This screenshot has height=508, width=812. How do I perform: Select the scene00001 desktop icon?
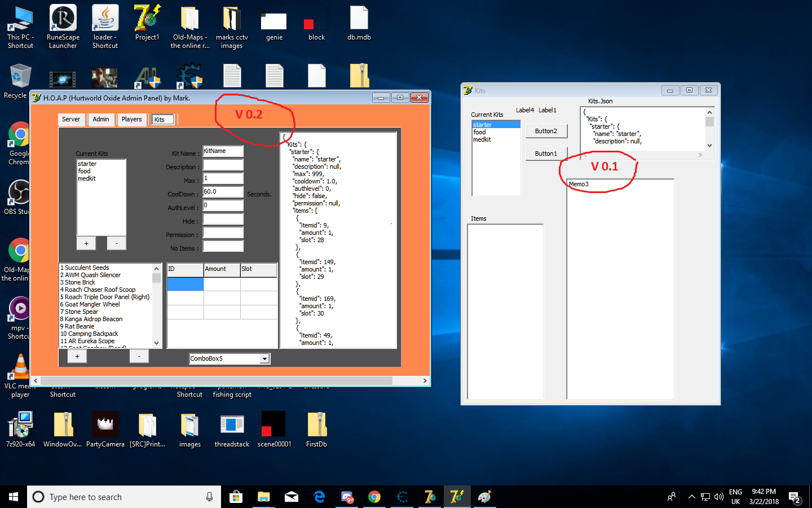274,425
